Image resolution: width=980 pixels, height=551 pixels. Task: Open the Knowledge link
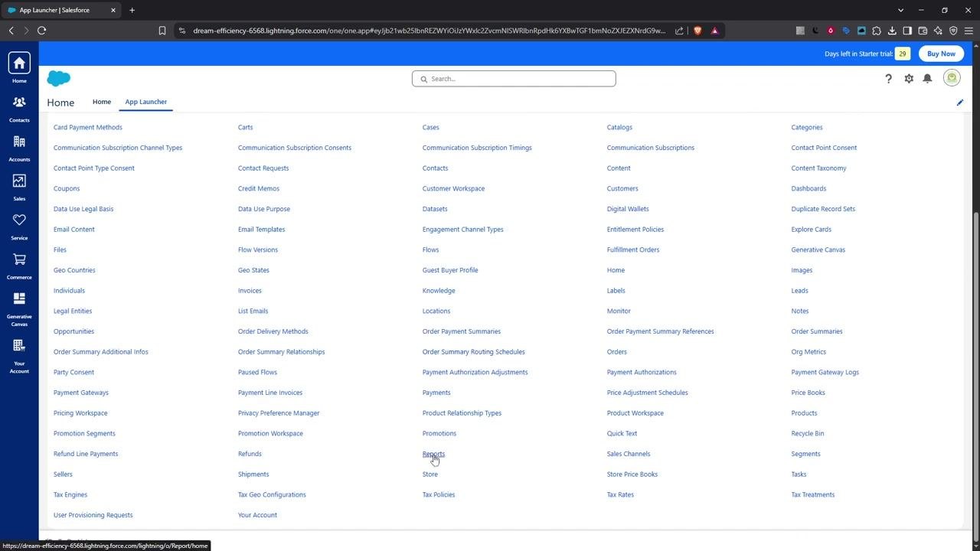point(439,291)
